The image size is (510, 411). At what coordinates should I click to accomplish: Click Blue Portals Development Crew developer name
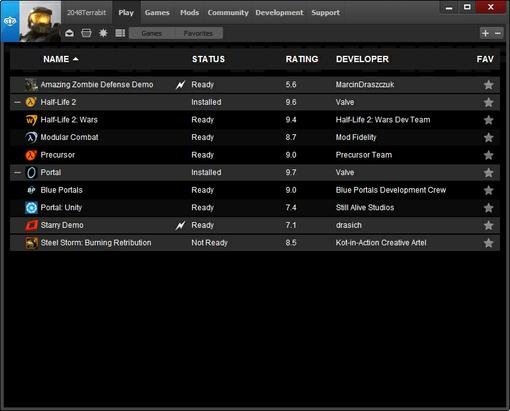click(x=391, y=190)
